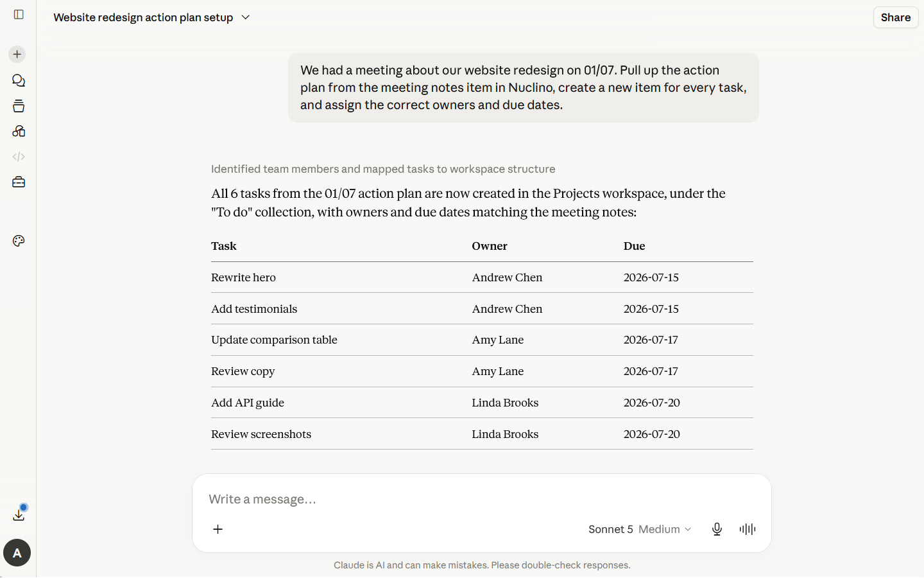Open the Artifacts shapes icon
This screenshot has width=924, height=578.
(19, 131)
